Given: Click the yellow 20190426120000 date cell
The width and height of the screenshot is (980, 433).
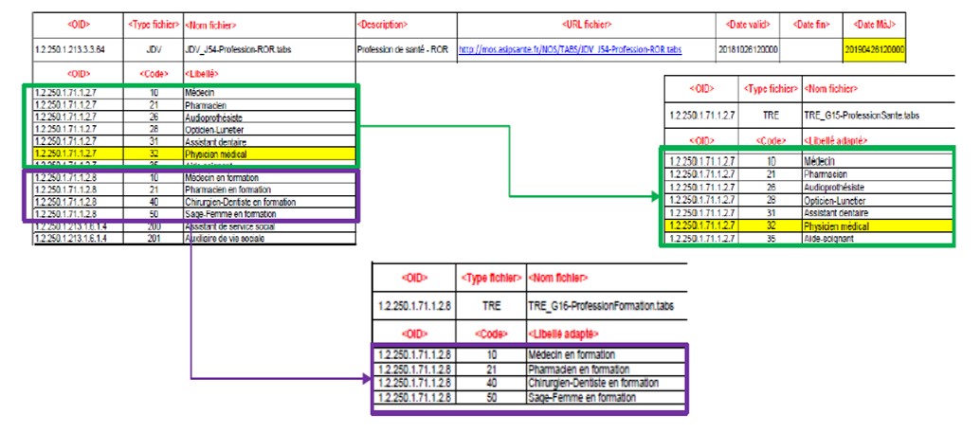Looking at the screenshot, I should pyautogui.click(x=875, y=49).
